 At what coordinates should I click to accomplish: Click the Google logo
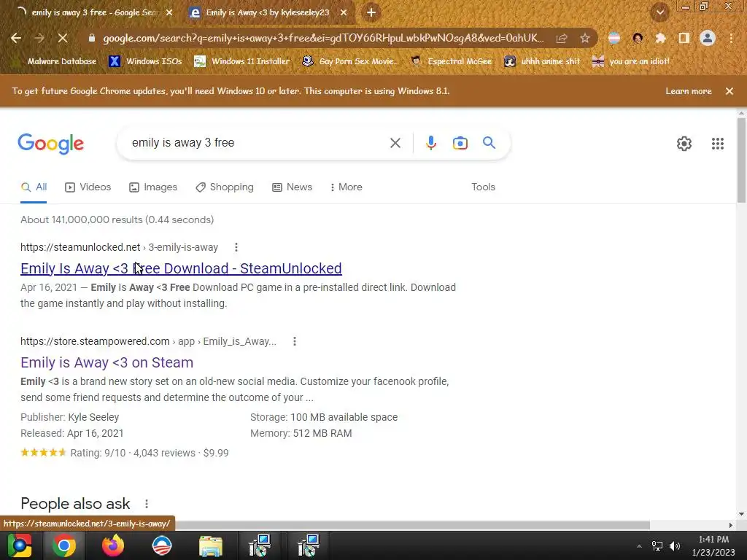click(x=51, y=144)
